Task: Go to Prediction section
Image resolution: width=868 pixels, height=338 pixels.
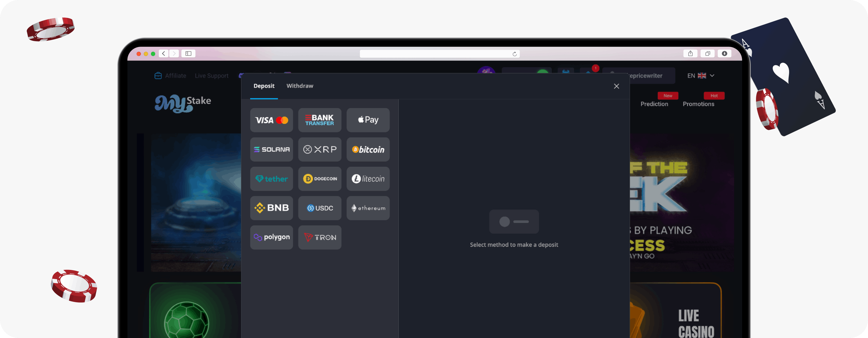Action: point(654,104)
